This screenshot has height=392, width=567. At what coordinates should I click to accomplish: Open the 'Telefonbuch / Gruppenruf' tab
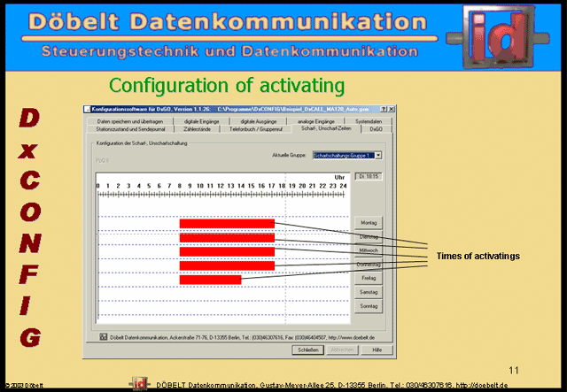click(x=256, y=129)
